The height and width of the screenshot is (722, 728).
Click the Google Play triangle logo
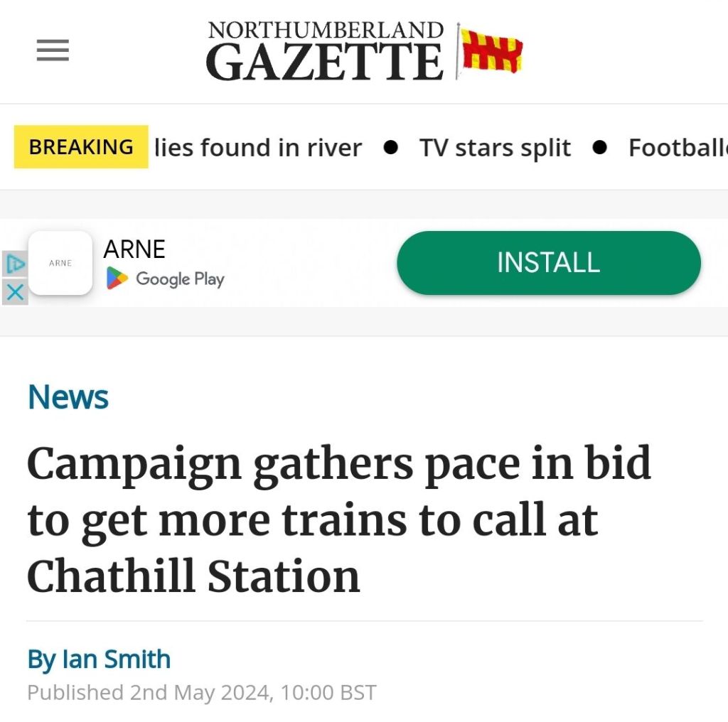[117, 279]
